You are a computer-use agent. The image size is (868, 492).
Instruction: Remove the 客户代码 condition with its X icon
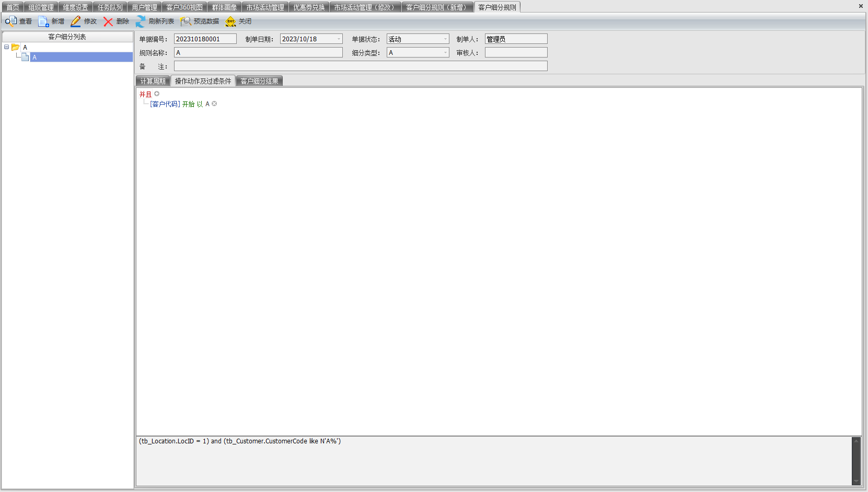[x=214, y=104]
